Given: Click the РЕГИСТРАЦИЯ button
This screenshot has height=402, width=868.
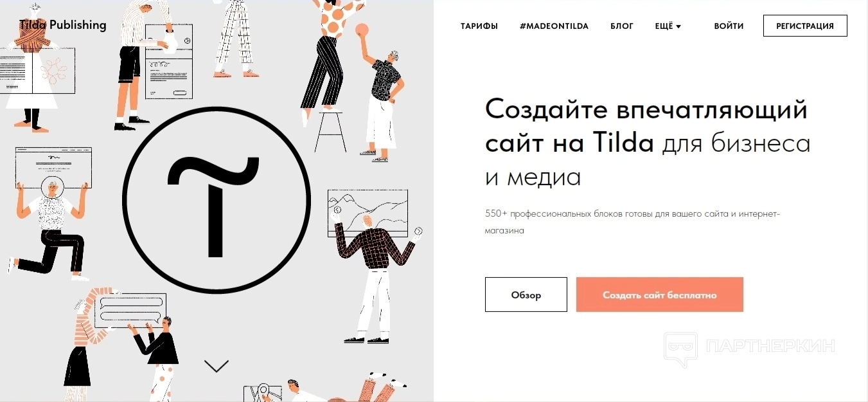Looking at the screenshot, I should pos(805,26).
